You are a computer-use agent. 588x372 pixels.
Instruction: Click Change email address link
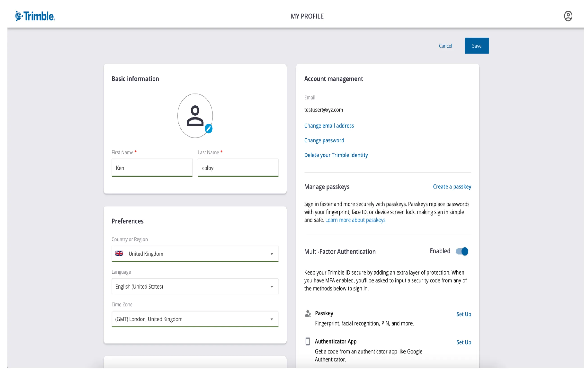pyautogui.click(x=329, y=126)
